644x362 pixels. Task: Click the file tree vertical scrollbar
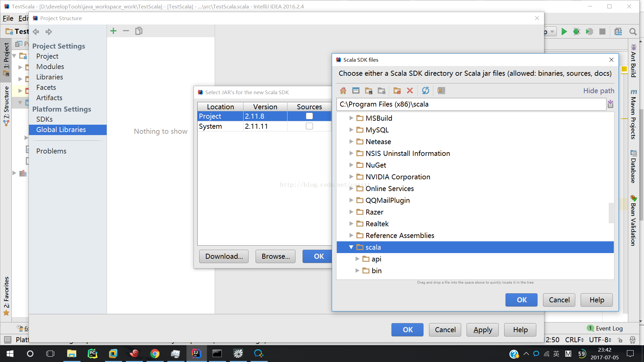[x=611, y=213]
